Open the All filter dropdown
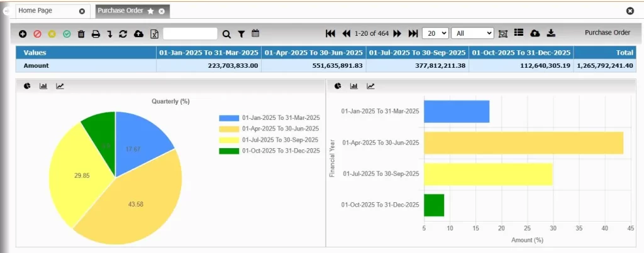 pos(473,33)
